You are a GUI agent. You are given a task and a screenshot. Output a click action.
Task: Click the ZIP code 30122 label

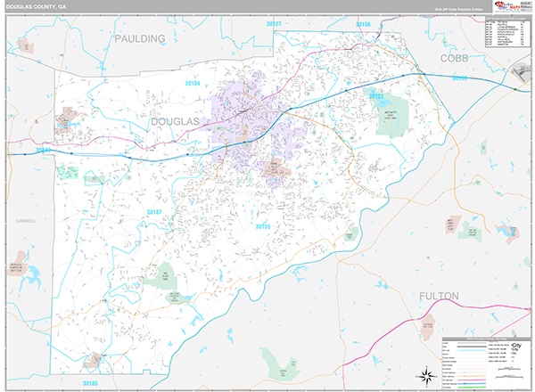376,96
